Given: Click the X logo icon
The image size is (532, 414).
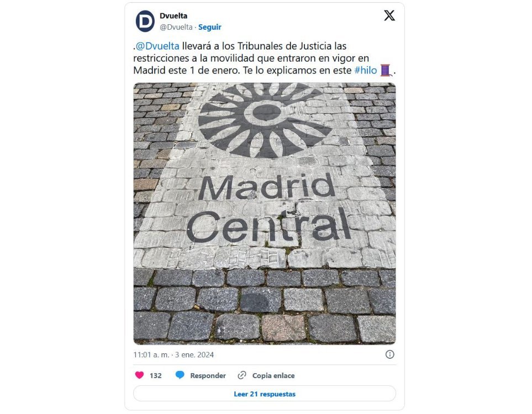Looking at the screenshot, I should tap(389, 15).
